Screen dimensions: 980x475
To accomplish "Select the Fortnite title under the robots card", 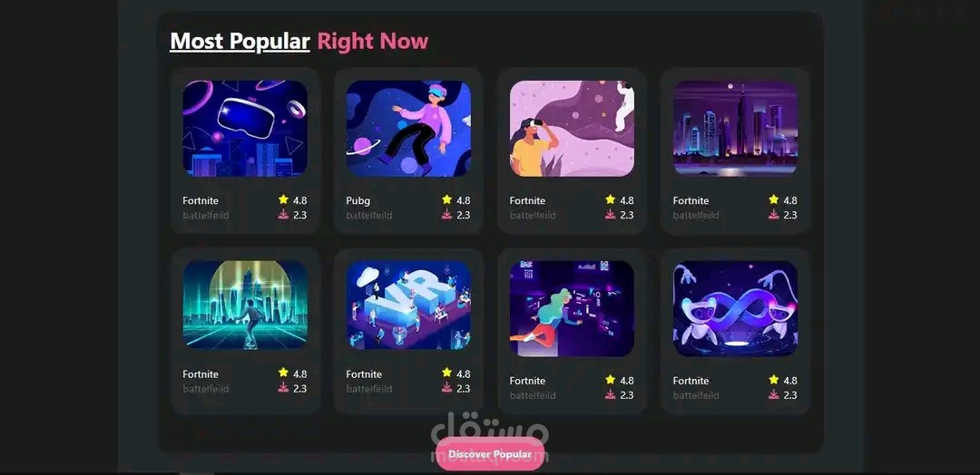I will [691, 381].
